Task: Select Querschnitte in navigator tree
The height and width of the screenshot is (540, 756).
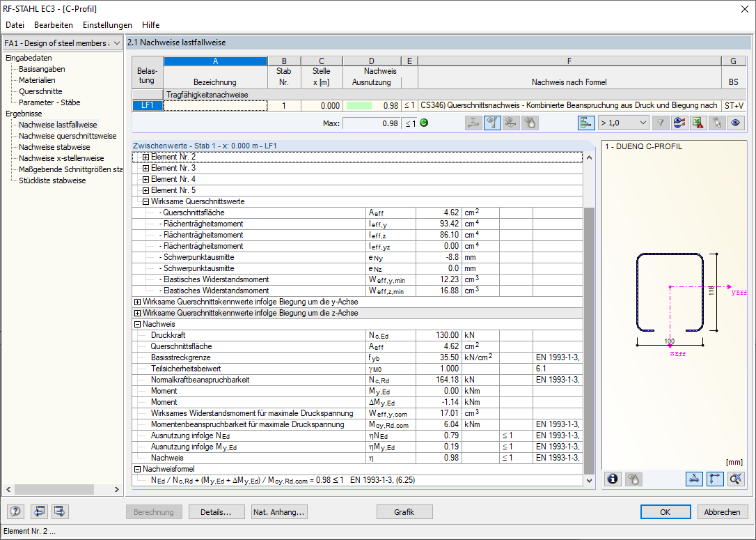Action: coord(40,91)
